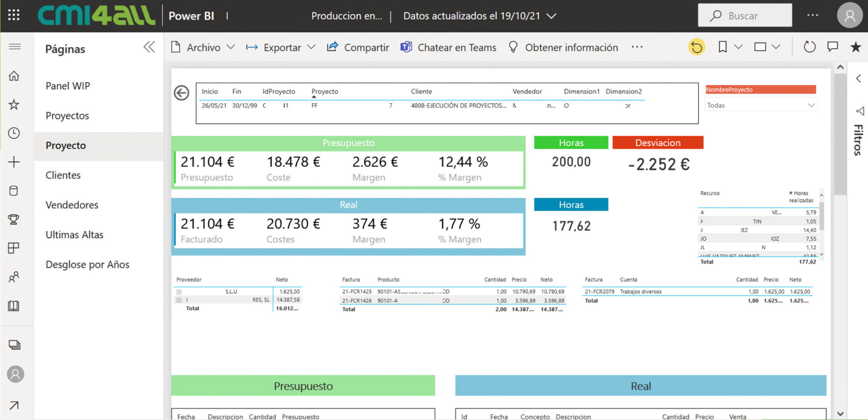Open Favorites star in left sidebar
Screen dimensions: 868x420
14,105
